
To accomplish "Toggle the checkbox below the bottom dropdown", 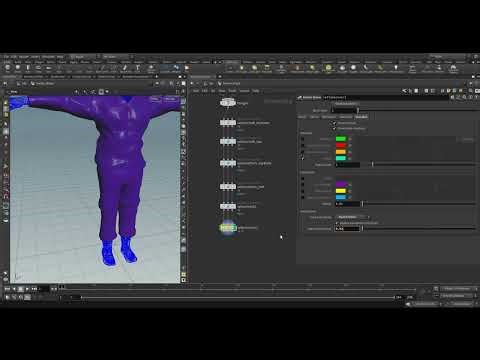I will click(337, 223).
